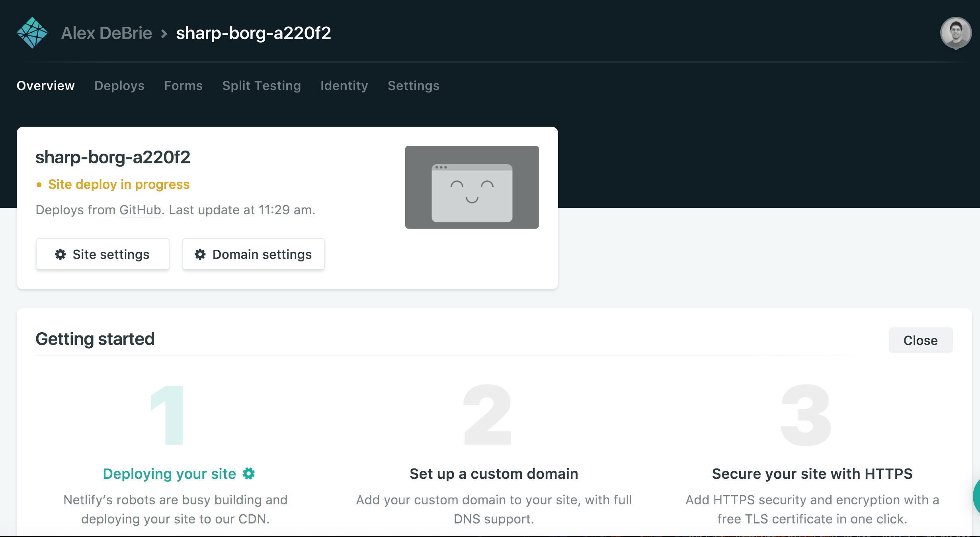Click spinning gear beside Deploying your site

click(249, 473)
